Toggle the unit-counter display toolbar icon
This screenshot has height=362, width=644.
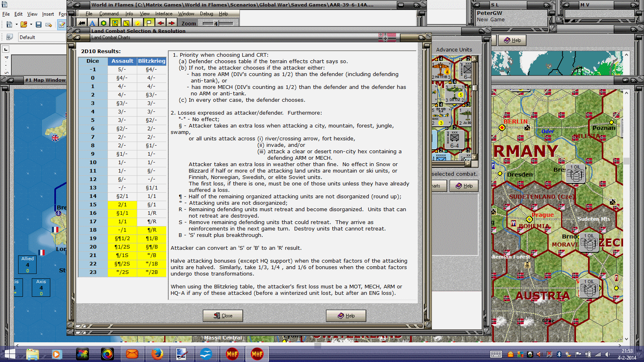[x=115, y=23]
